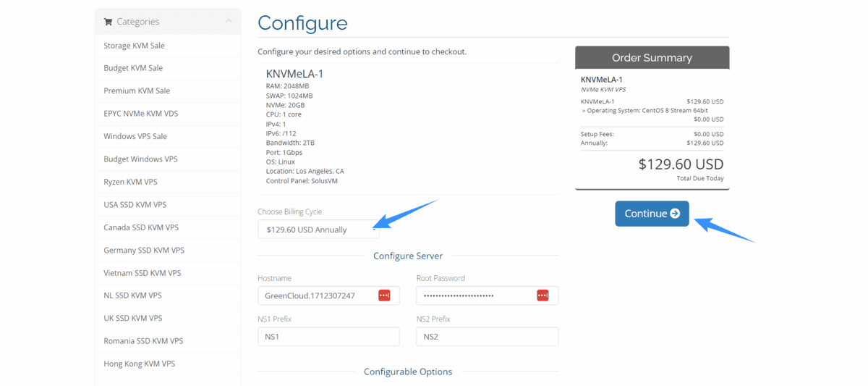The image size is (868, 386).
Task: Open the Choose Billing Cycle dropdown
Action: click(x=318, y=230)
